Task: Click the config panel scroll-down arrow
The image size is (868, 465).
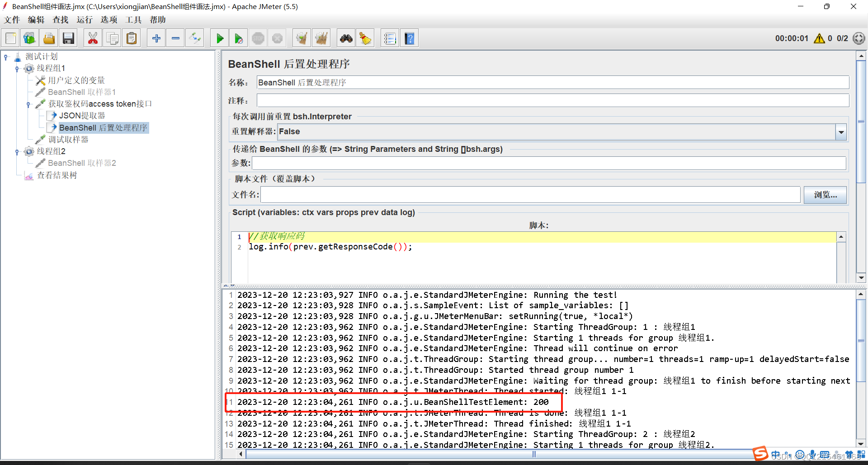Action: pyautogui.click(x=861, y=278)
